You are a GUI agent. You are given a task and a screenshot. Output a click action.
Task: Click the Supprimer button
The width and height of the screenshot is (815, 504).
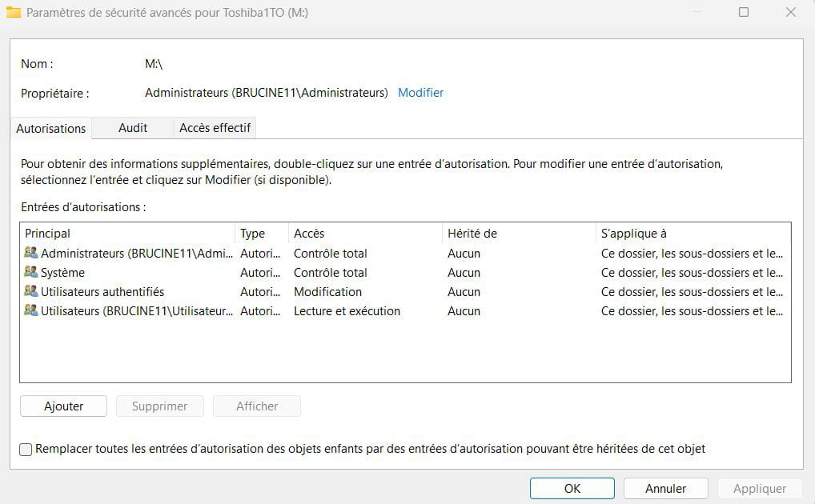(159, 406)
